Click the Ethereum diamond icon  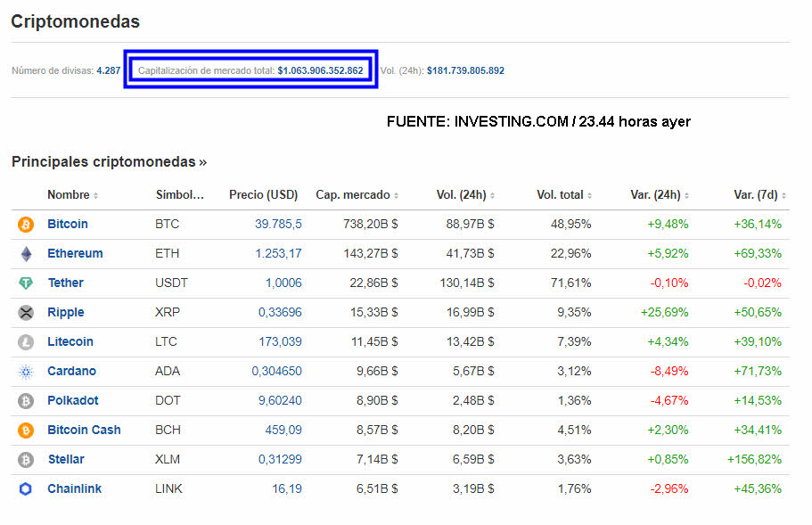click(x=25, y=254)
